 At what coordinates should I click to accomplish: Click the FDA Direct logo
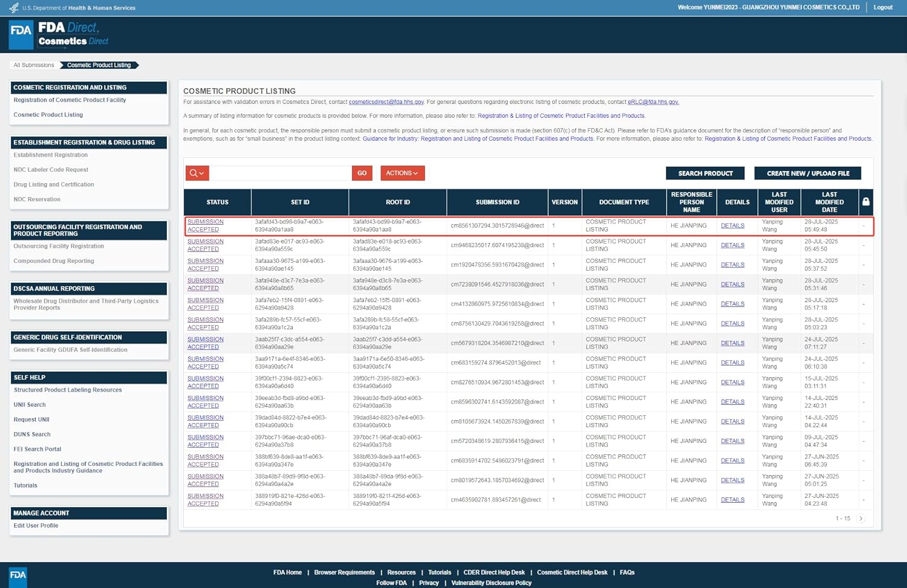(59, 34)
